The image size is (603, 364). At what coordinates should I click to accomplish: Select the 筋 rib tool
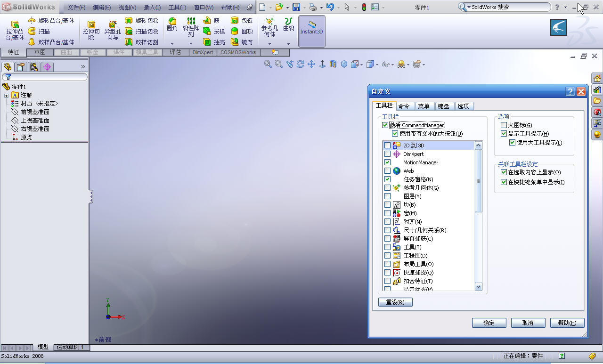click(212, 21)
